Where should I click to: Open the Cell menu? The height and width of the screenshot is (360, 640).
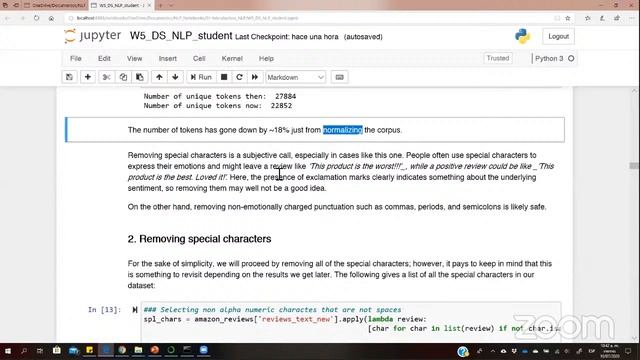[x=199, y=58]
